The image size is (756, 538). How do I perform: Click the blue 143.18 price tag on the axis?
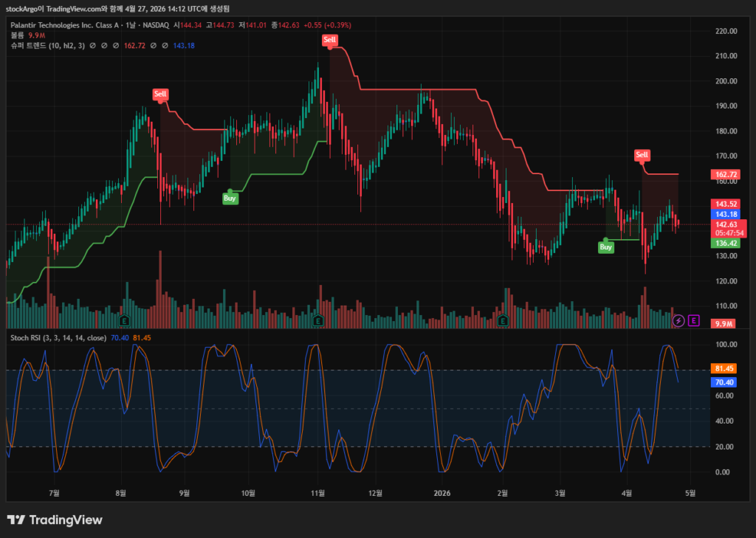click(726, 214)
